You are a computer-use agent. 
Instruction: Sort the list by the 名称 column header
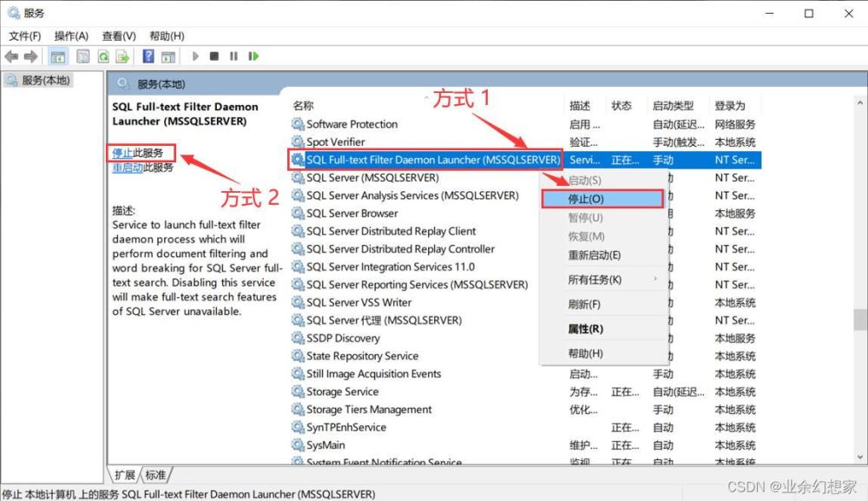[x=304, y=105]
